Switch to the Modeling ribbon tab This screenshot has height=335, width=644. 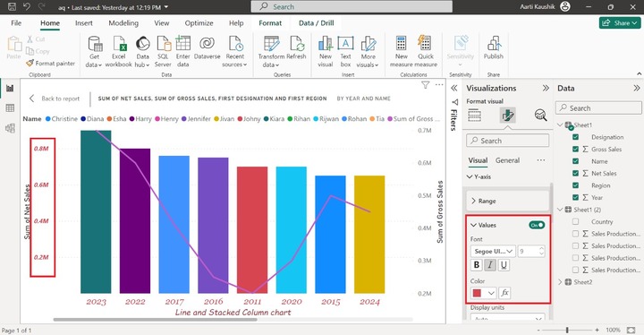coord(123,23)
